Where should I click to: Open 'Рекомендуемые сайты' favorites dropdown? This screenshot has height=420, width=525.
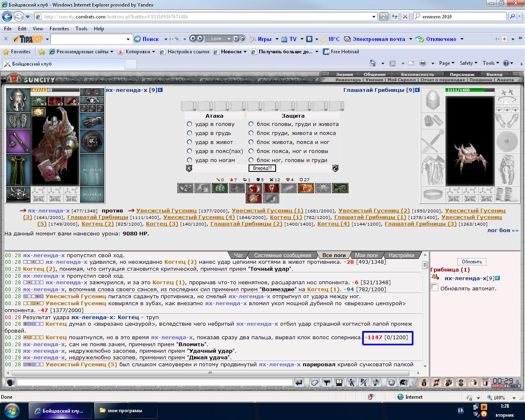pos(81,52)
